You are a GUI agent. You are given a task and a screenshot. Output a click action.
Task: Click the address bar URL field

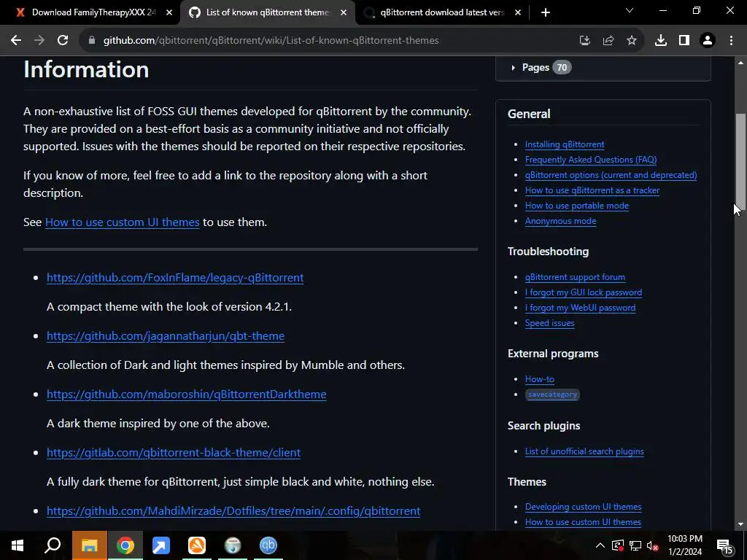(271, 41)
